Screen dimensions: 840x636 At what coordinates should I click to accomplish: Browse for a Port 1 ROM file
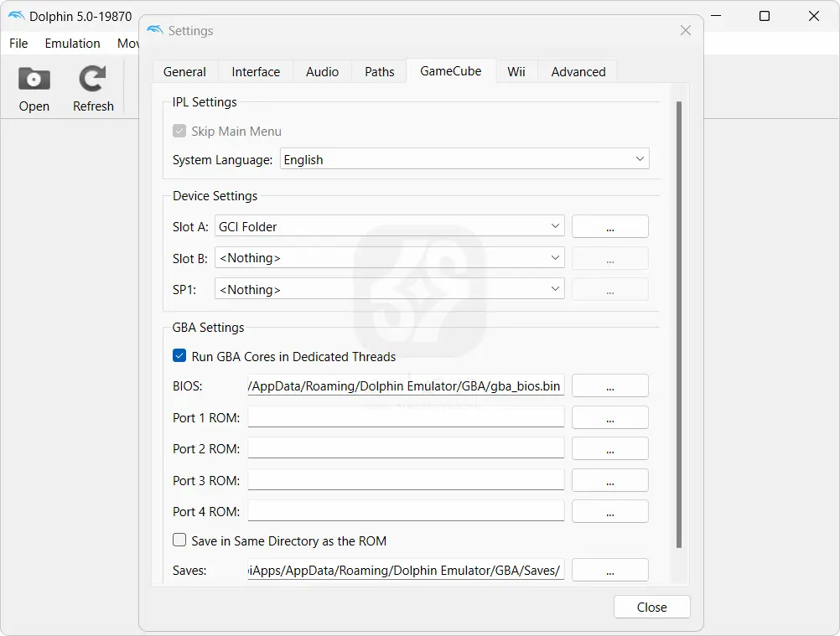pos(609,416)
